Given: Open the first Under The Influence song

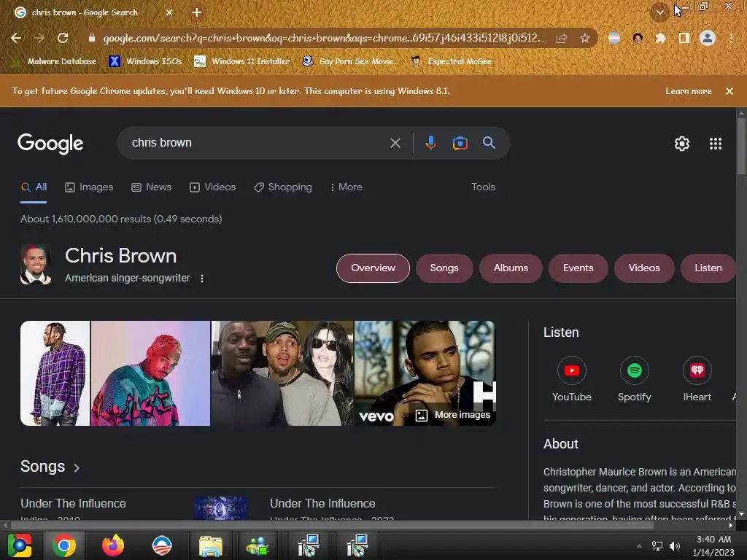Looking at the screenshot, I should pos(74,503).
